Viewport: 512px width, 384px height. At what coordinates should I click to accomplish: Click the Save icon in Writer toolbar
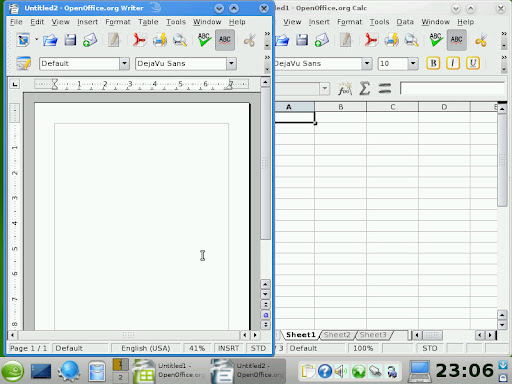pyautogui.click(x=70, y=40)
